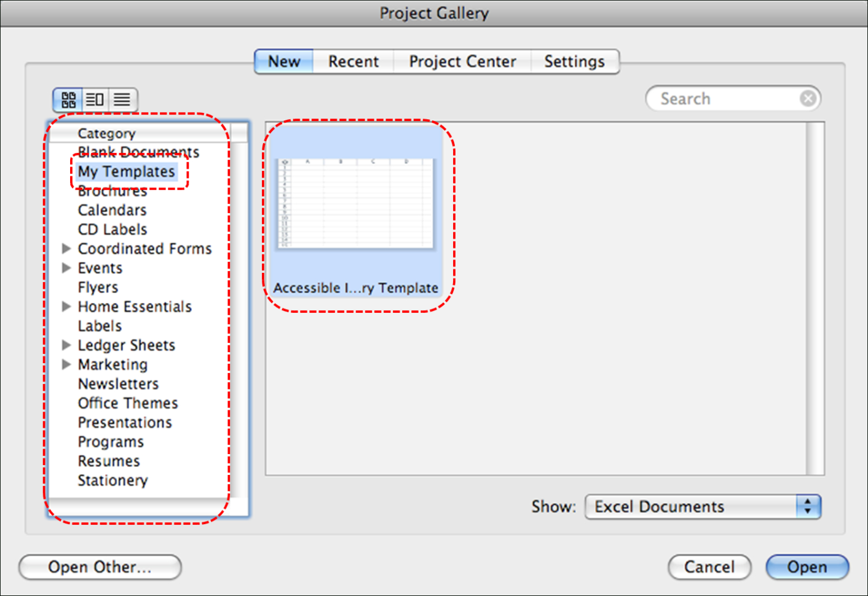Select Labels category
868x596 pixels.
100,326
